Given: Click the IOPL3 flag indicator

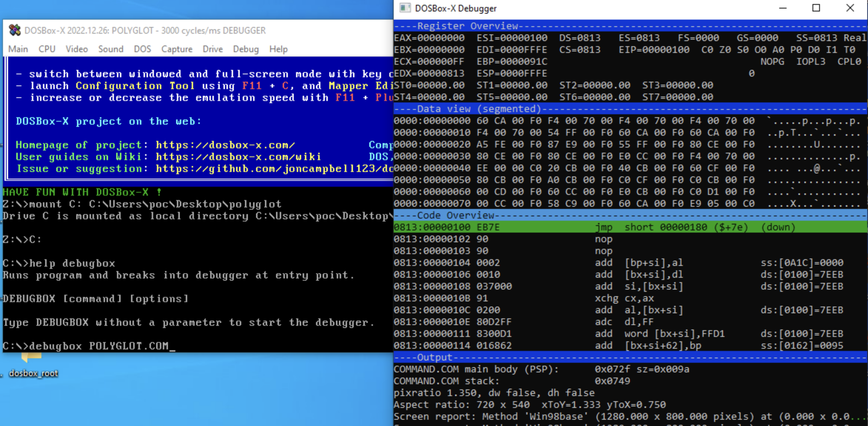Looking at the screenshot, I should pos(811,61).
